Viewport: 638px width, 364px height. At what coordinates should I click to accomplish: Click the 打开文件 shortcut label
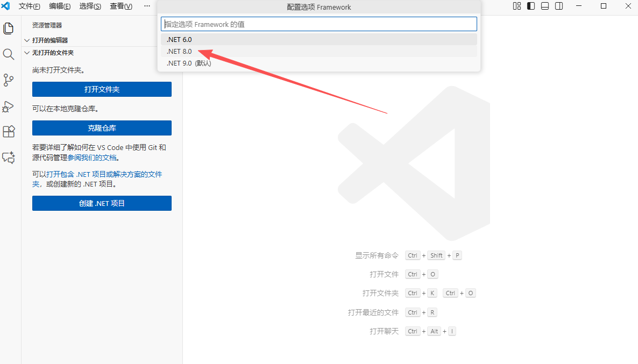pos(384,274)
